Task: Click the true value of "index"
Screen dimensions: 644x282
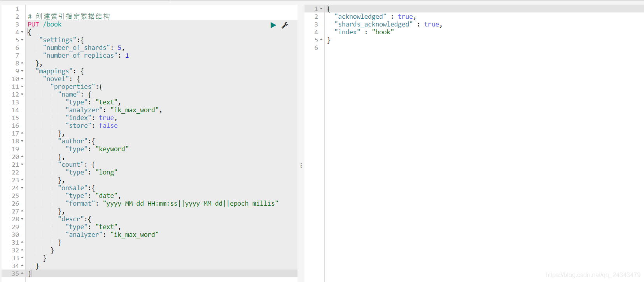Action: coord(107,118)
